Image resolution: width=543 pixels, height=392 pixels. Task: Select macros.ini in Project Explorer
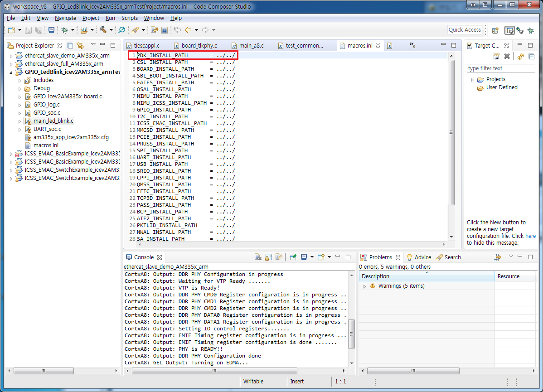(46, 145)
